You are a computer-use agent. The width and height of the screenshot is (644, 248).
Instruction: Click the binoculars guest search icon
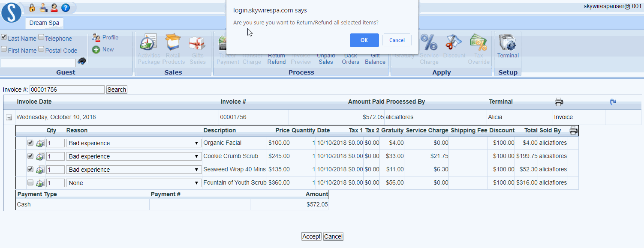tap(82, 62)
